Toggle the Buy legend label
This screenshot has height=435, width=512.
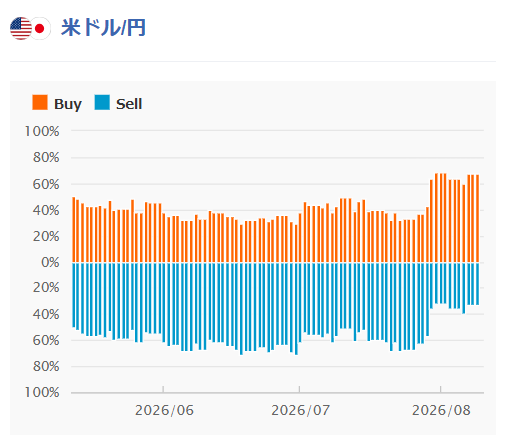click(x=68, y=104)
